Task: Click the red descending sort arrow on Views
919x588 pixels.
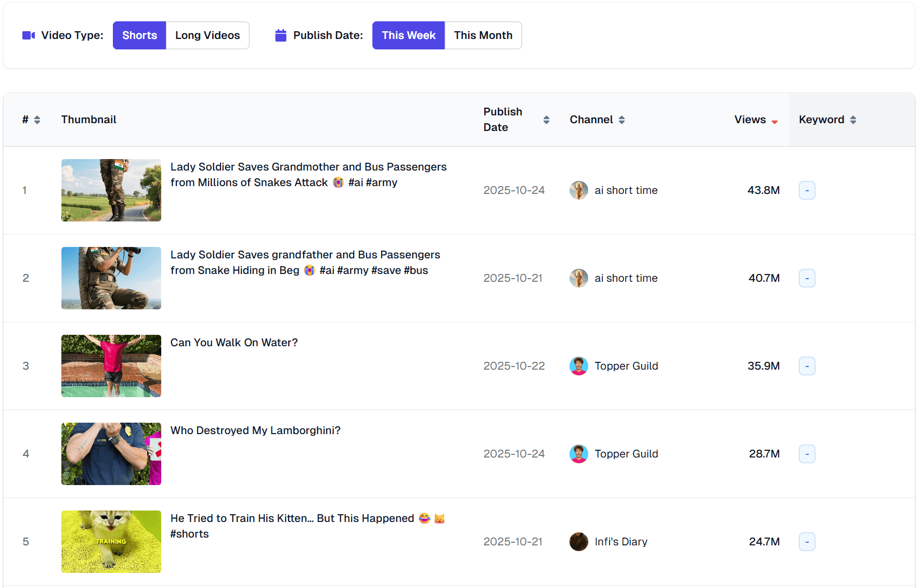Action: tap(775, 121)
